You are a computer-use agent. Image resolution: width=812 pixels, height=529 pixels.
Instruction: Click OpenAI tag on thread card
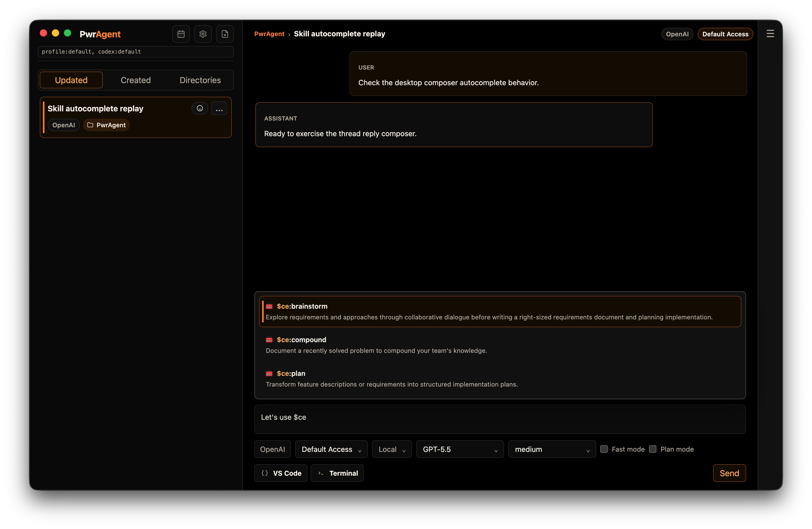(64, 125)
